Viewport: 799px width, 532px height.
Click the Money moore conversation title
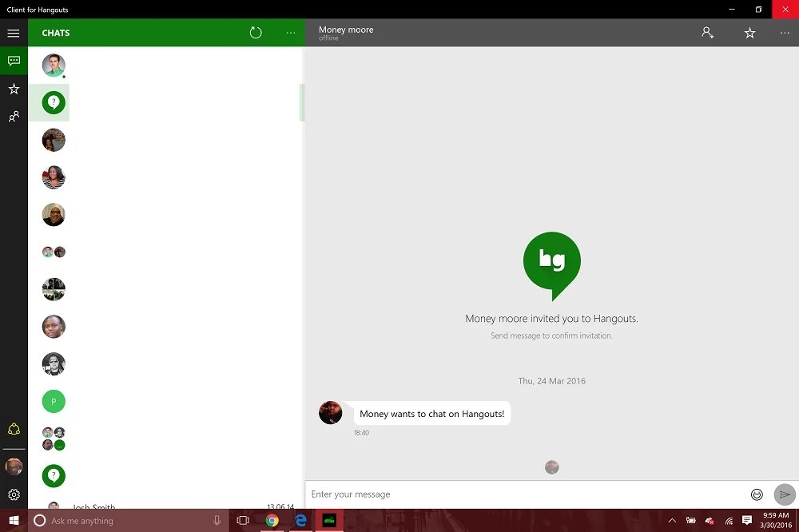346,30
